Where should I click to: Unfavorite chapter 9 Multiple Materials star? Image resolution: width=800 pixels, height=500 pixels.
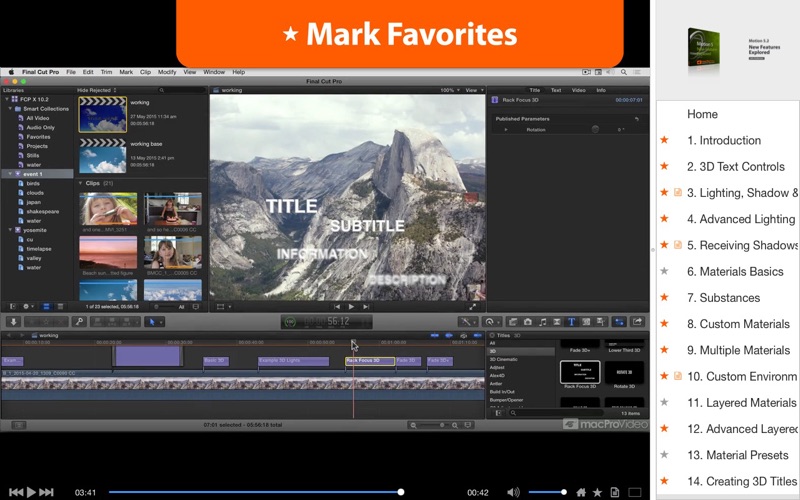(664, 349)
